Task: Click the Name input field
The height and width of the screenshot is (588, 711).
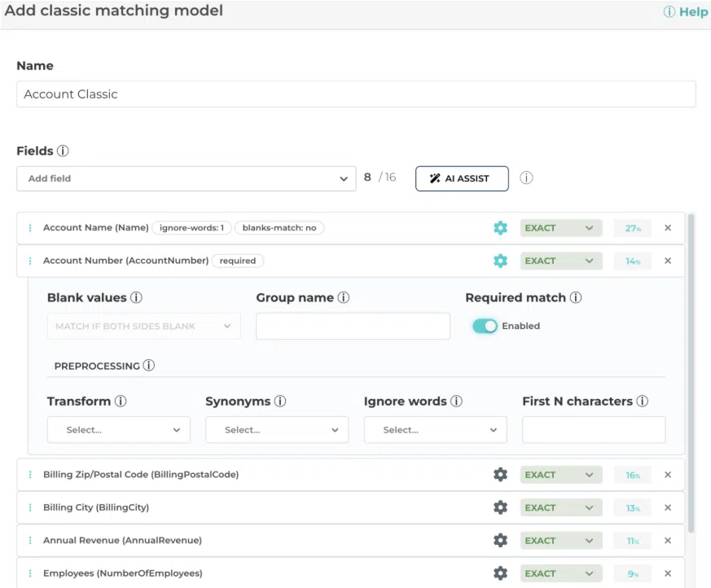Action: click(x=356, y=94)
